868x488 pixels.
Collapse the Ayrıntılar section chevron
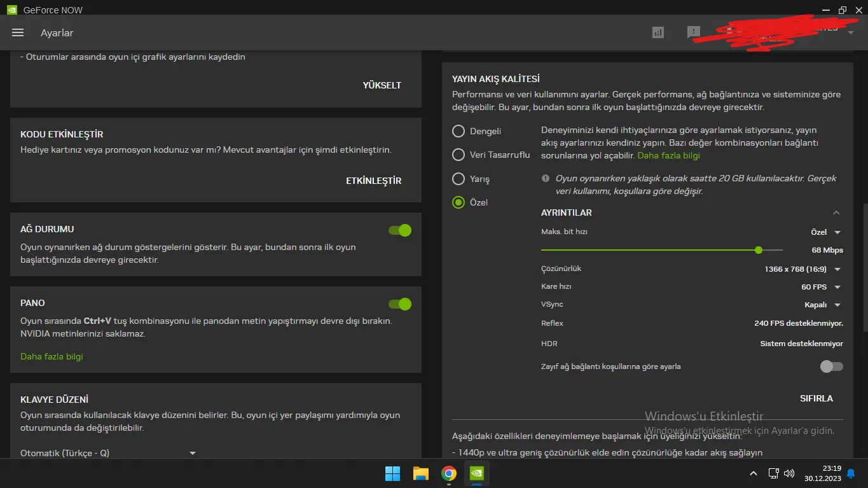pos(836,213)
